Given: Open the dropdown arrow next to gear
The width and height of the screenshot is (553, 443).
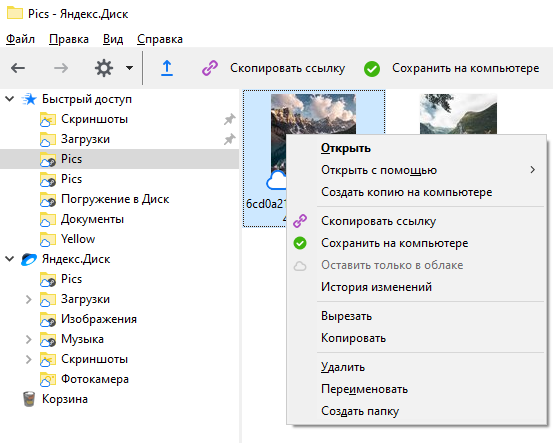Looking at the screenshot, I should coord(129,68).
